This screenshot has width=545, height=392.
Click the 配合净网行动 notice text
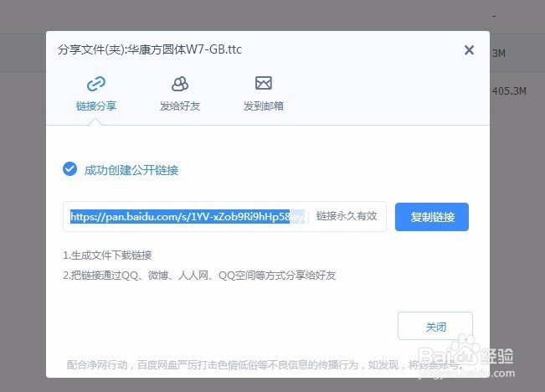tap(265, 365)
